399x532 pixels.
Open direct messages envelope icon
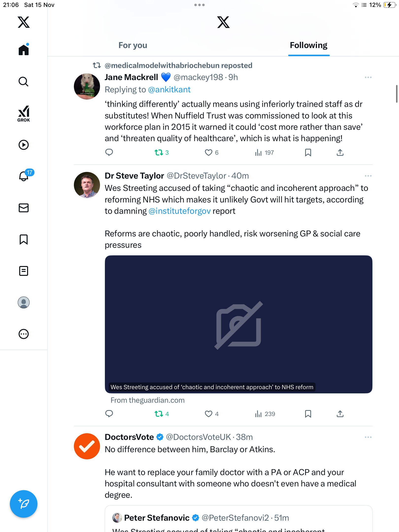pos(24,208)
